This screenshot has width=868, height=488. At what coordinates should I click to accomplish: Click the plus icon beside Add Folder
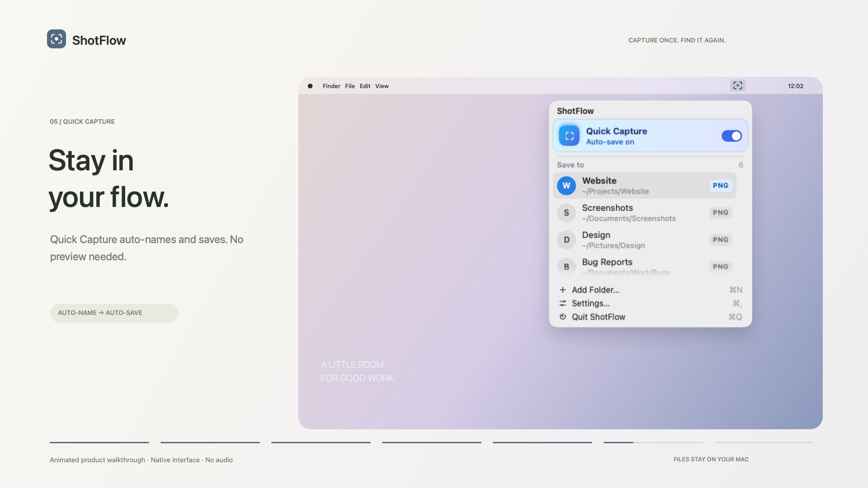click(x=563, y=290)
